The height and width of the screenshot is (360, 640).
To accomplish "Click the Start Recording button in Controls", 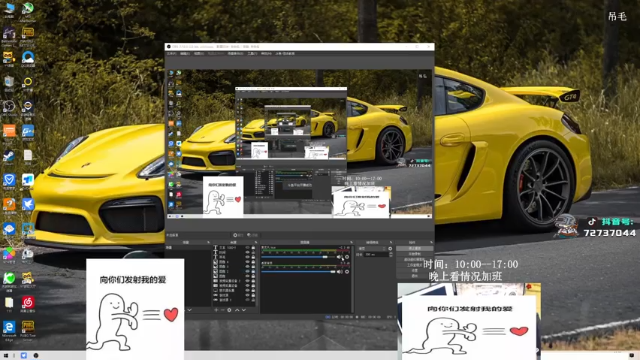I will pos(415,254).
